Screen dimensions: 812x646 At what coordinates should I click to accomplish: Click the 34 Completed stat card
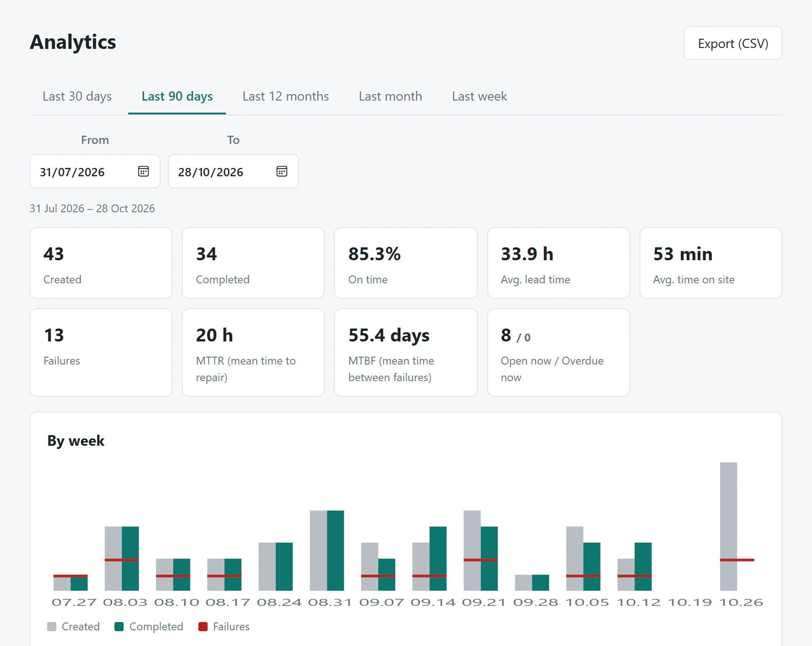pyautogui.click(x=253, y=263)
